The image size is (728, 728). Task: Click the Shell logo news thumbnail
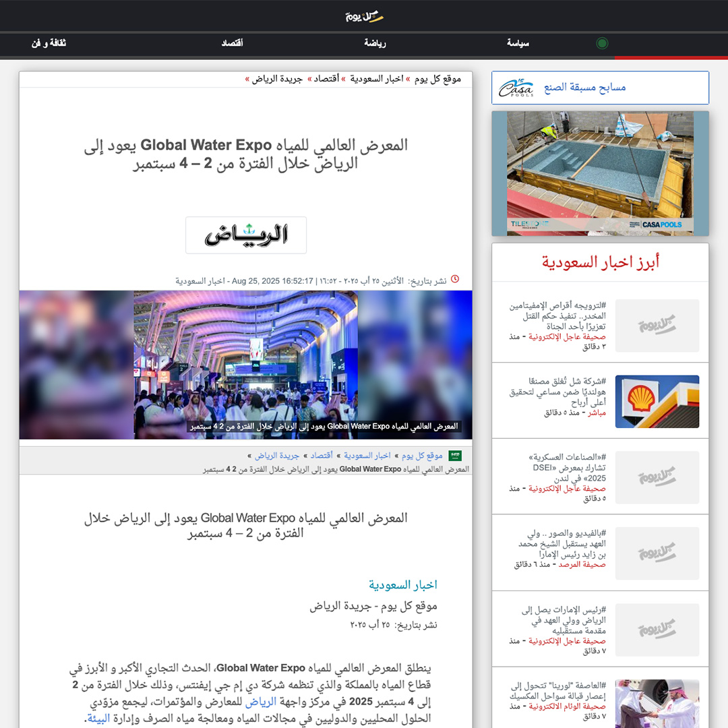[657, 402]
